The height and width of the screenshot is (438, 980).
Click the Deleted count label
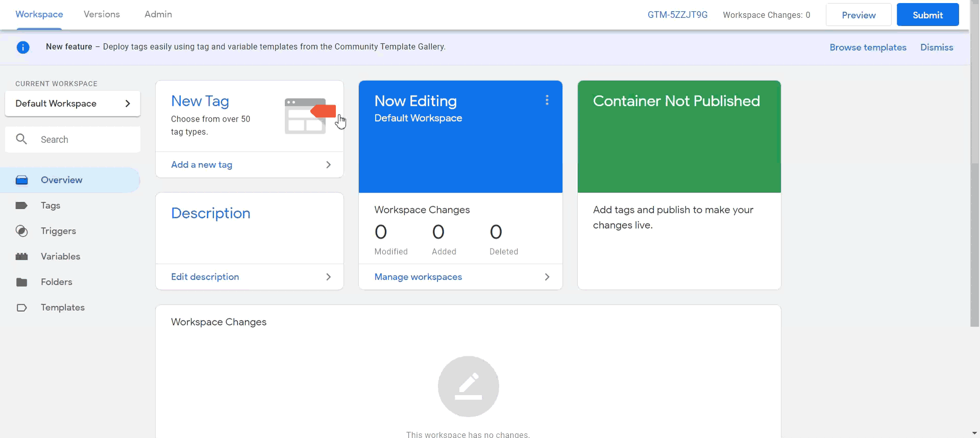tap(504, 252)
